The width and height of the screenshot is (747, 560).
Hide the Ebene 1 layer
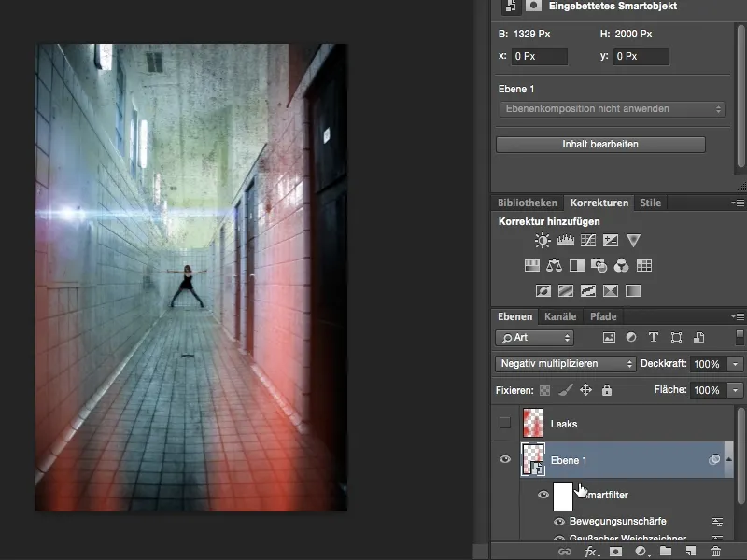tap(504, 459)
